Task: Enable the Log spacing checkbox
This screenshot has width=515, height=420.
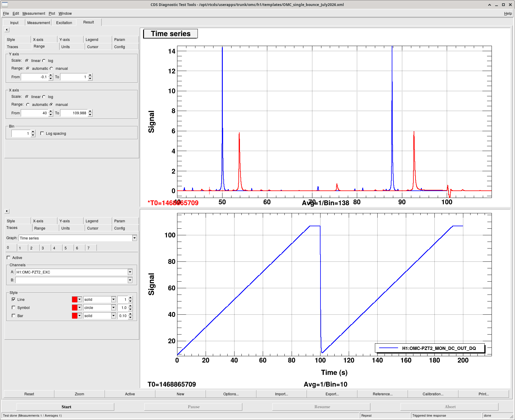Action: (42, 133)
